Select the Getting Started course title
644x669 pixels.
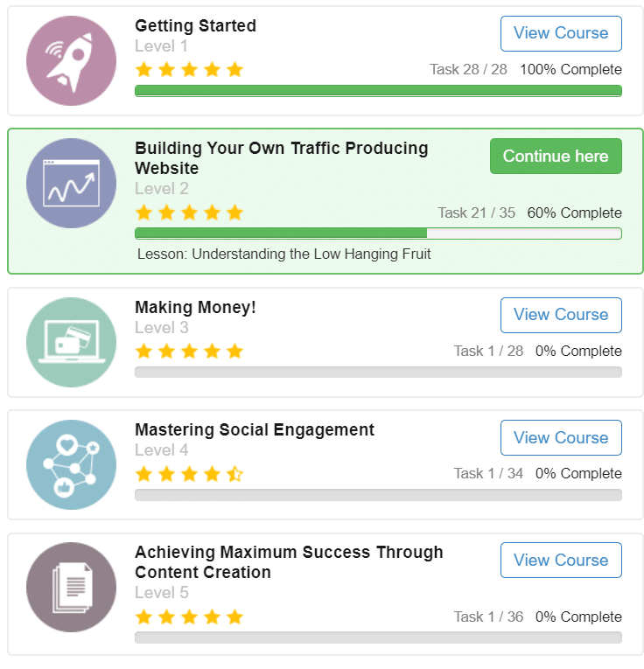click(x=195, y=25)
